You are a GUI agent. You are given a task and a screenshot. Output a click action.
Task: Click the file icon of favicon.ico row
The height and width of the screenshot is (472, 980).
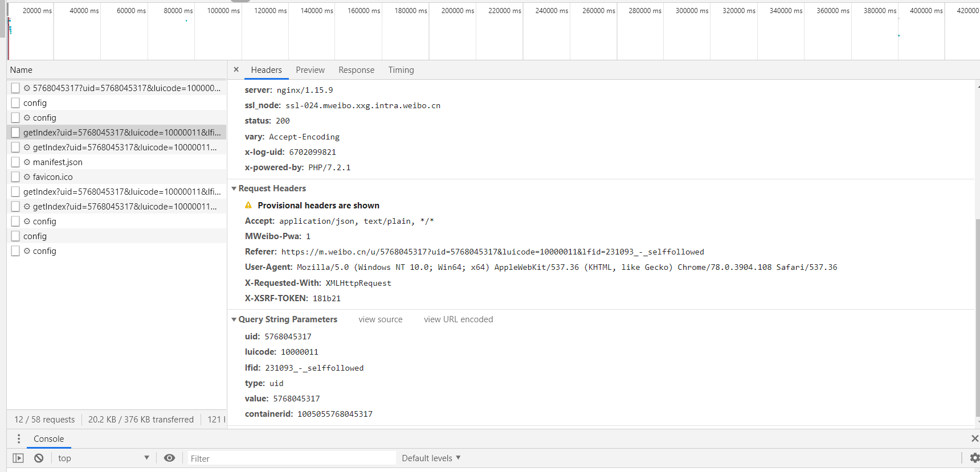15,177
